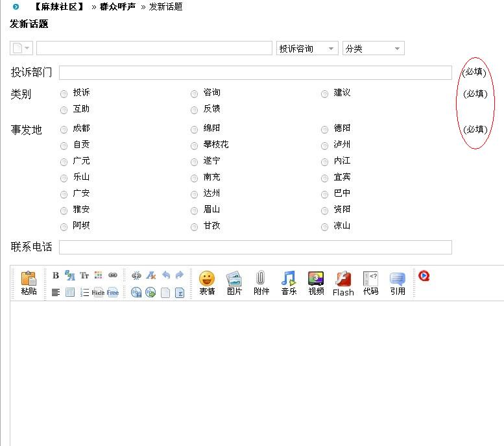Select the 咨询 radio button
The width and height of the screenshot is (504, 446).
pos(194,94)
